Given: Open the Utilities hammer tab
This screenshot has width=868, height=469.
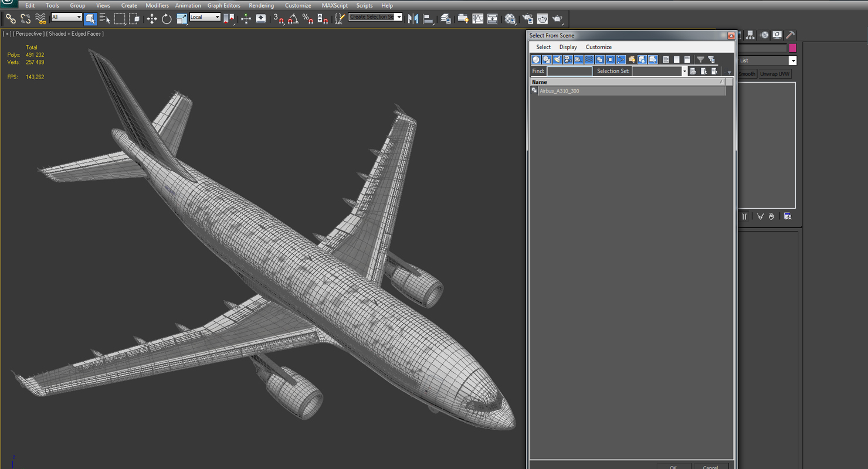Looking at the screenshot, I should pos(791,35).
